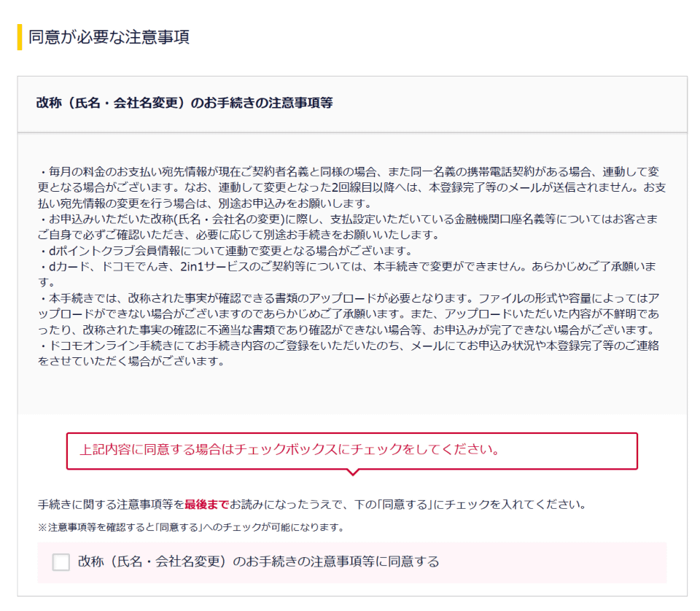This screenshot has height=611, width=700.
Task: Click the instruction 手続きに関する注意事項等を…お読みになったうえで
Action: pyautogui.click(x=312, y=505)
